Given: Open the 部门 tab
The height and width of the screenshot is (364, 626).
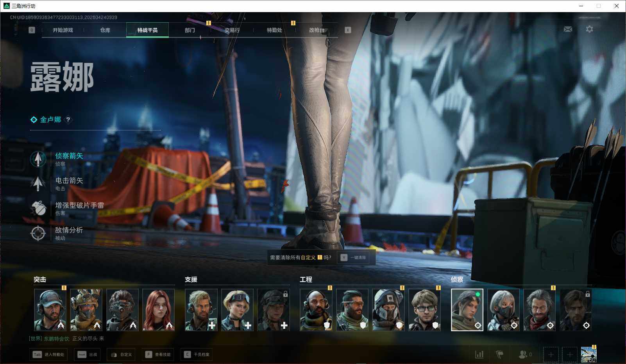Looking at the screenshot, I should (190, 30).
